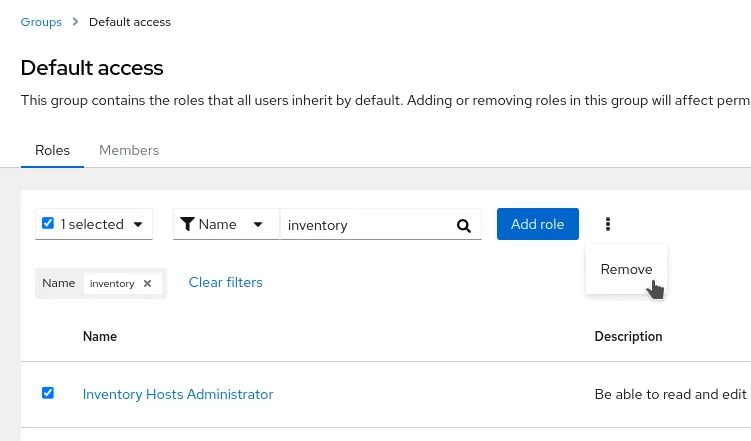Choose Remove from the actions menu
Image resolution: width=751 pixels, height=441 pixels.
[x=626, y=269]
